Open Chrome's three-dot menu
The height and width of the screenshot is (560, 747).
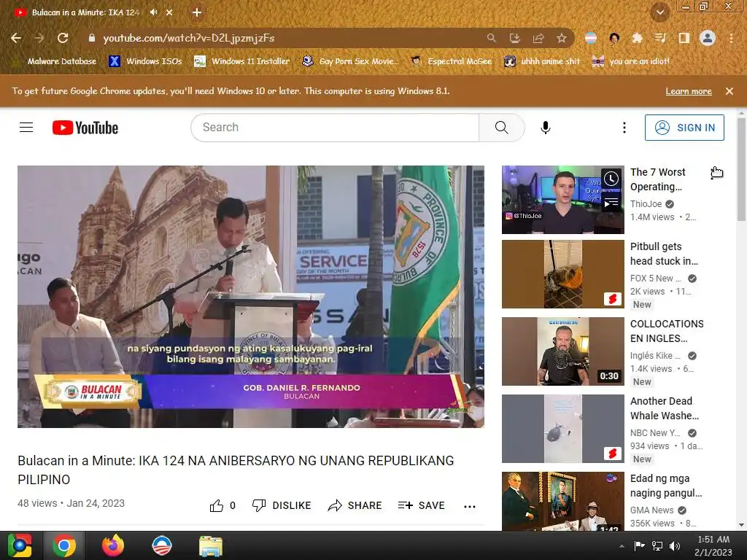731,38
